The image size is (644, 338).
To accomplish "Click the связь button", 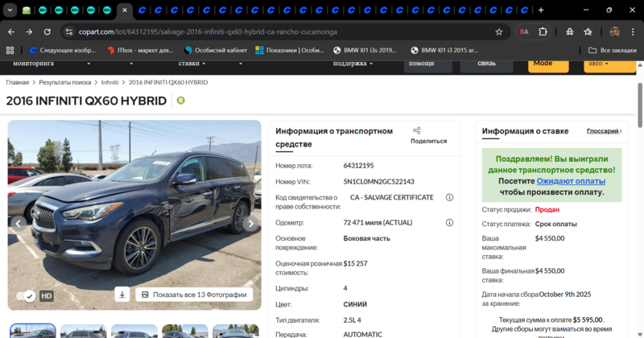I will (486, 66).
